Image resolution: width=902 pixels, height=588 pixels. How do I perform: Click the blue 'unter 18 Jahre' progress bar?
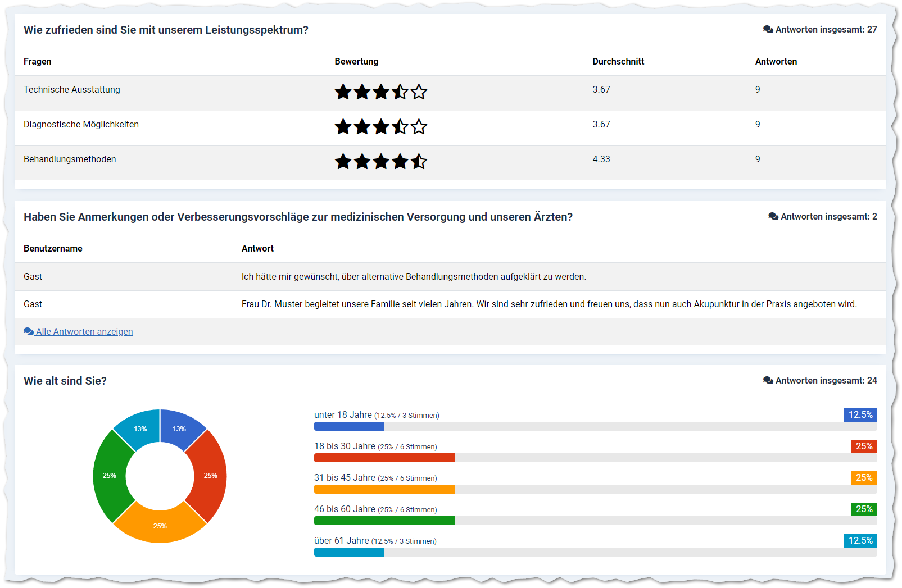tap(349, 427)
